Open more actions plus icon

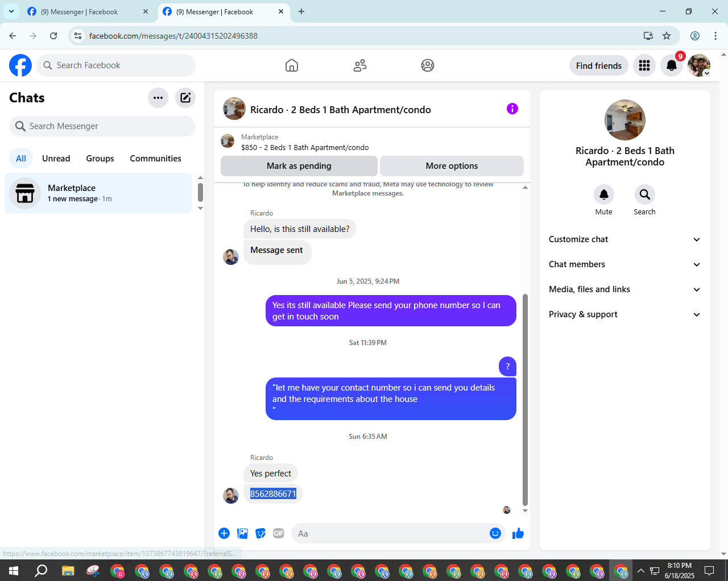click(x=224, y=533)
